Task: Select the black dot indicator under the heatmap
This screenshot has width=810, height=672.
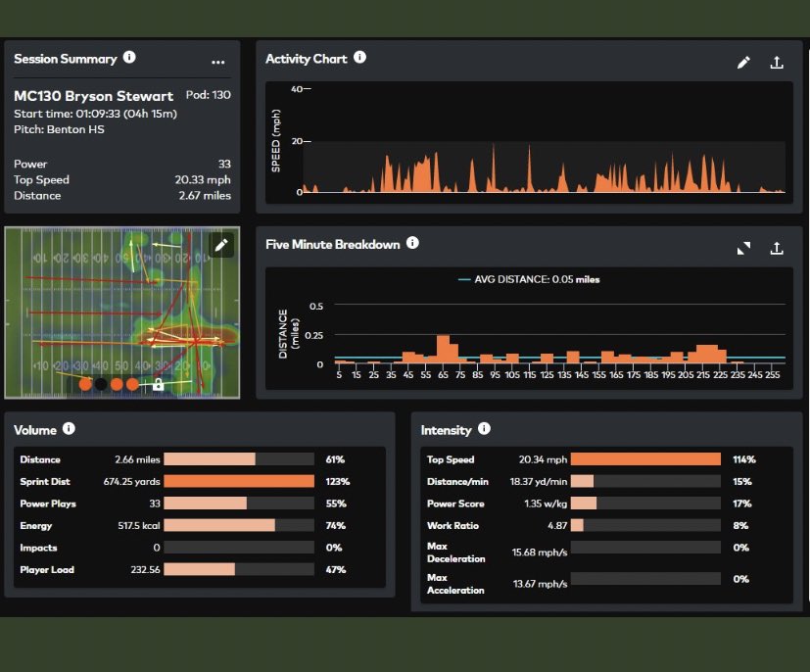Action: click(x=101, y=384)
